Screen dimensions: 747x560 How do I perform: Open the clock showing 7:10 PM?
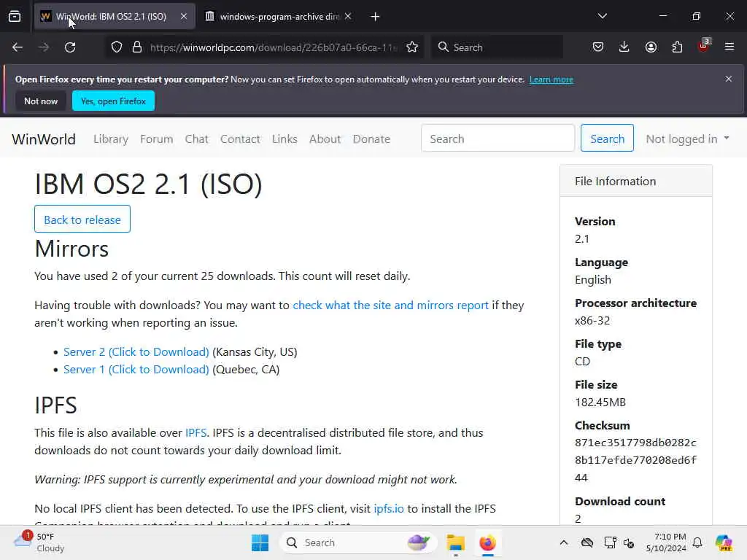666,542
